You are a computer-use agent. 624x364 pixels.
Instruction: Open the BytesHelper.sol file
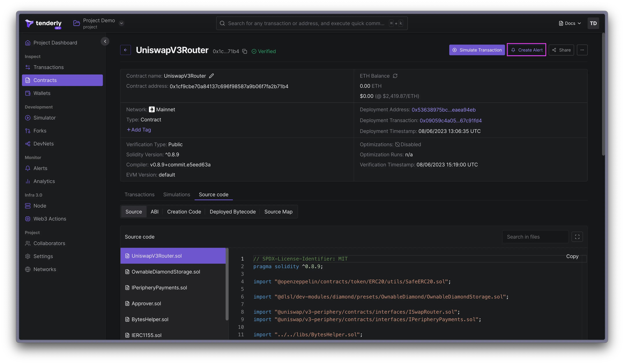173,319
